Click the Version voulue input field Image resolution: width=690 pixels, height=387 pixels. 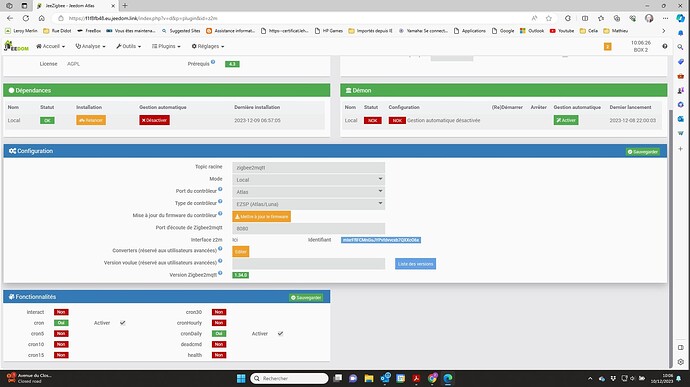308,264
